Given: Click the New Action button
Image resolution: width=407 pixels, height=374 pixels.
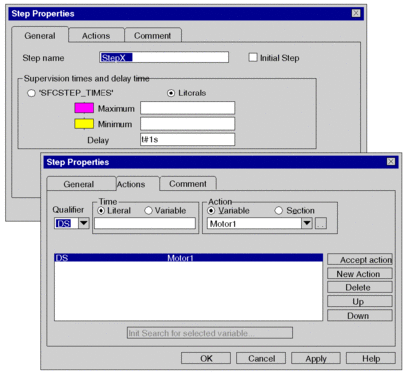Looking at the screenshot, I should coord(360,274).
